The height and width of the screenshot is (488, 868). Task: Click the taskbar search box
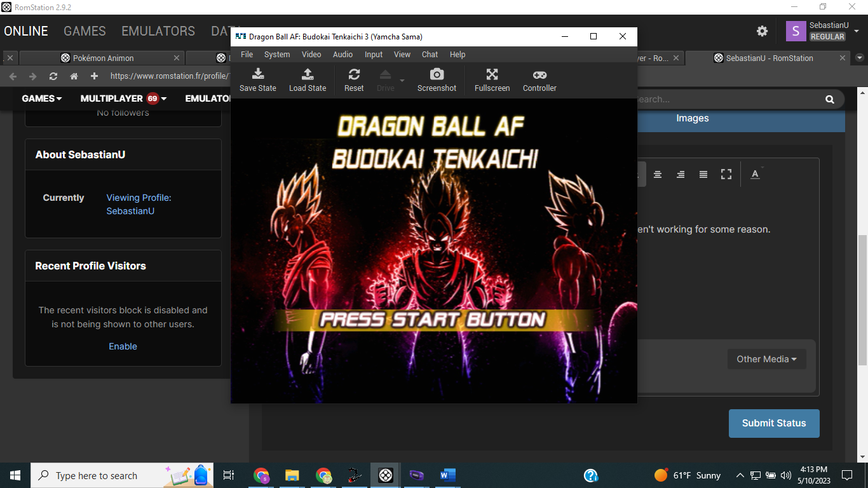(x=123, y=475)
